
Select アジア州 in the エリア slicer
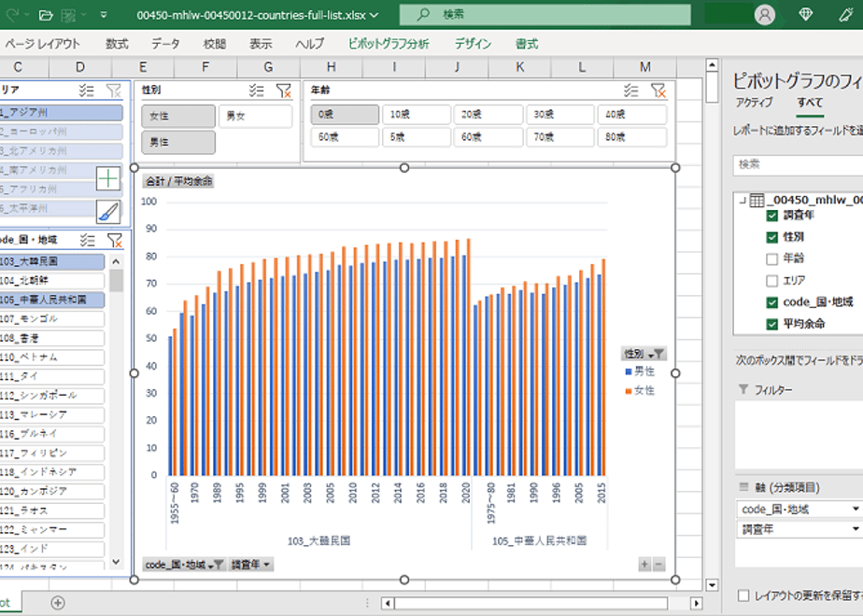click(x=61, y=112)
